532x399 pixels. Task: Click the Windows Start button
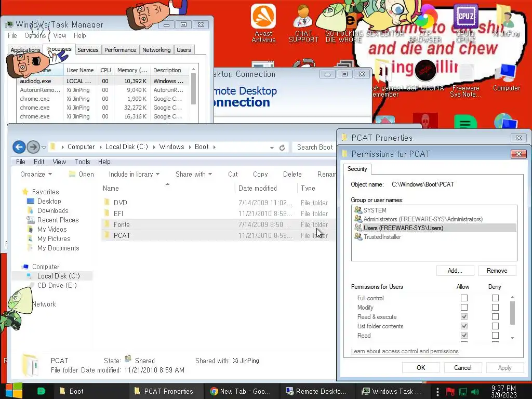click(x=14, y=391)
